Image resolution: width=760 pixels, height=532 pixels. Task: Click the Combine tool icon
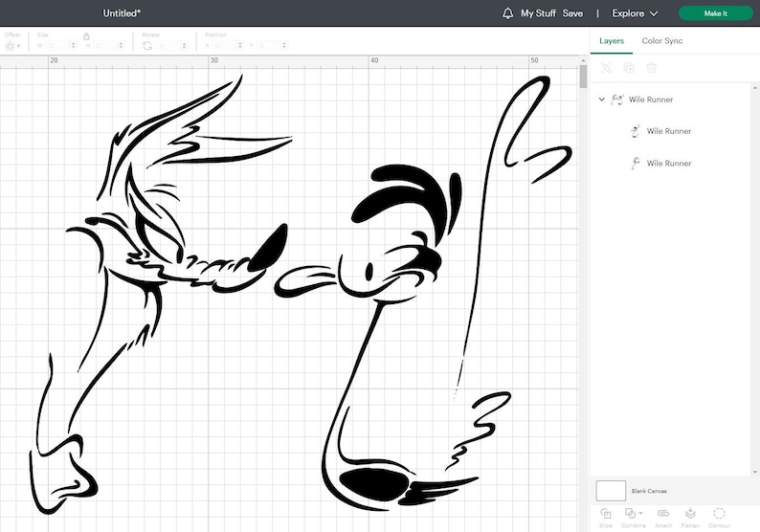(630, 513)
